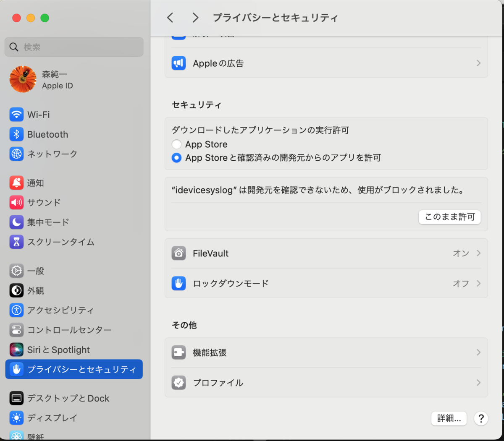Screen dimensions: 504x441
Task: Open Apple の広告 row chevron
Action: click(478, 63)
